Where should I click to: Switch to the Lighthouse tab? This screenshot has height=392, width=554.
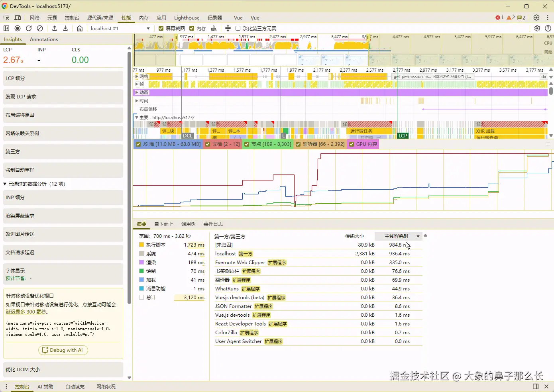click(x=187, y=18)
